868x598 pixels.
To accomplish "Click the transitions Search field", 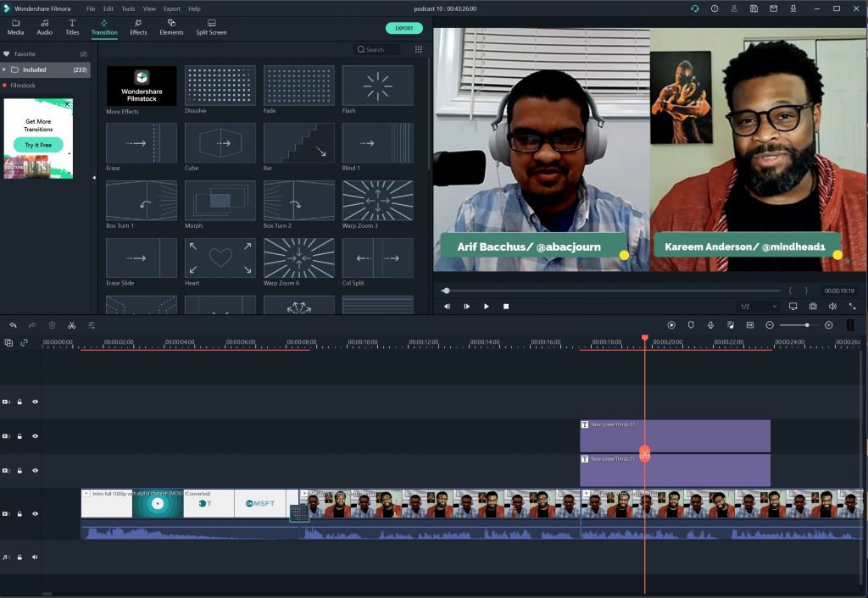I will [376, 49].
